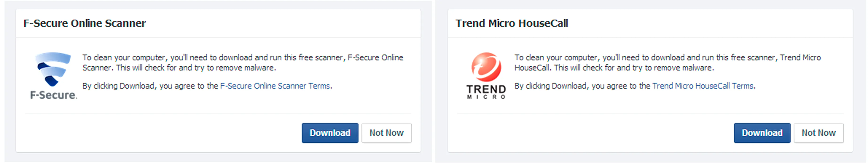Image resolution: width=868 pixels, height=165 pixels.
Task: Click the Trend Micro red globe logo
Action: click(486, 67)
